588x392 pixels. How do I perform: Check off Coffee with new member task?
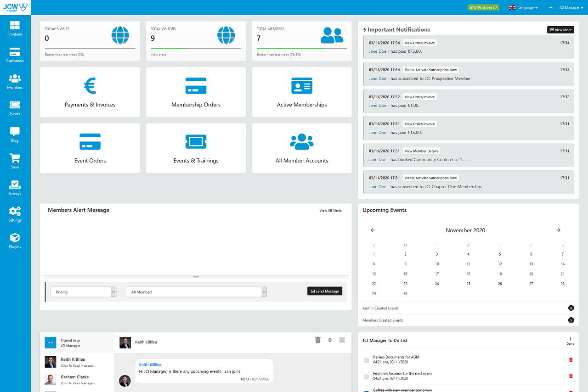[366, 391]
